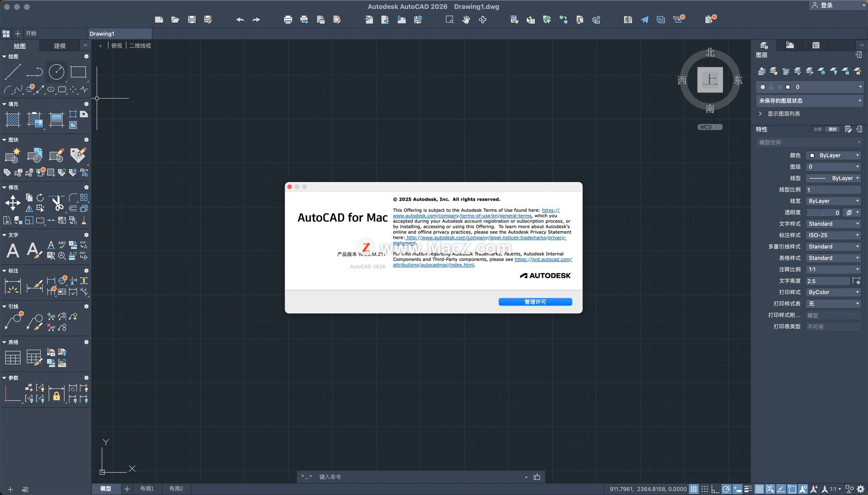868x495 pixels.
Task: Open the Layers panel icon
Action: [764, 45]
